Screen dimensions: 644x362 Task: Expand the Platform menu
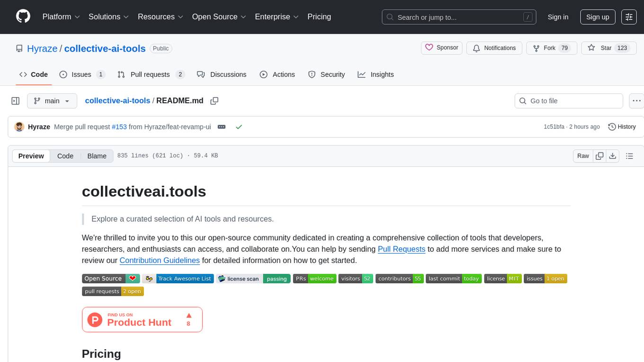[61, 17]
